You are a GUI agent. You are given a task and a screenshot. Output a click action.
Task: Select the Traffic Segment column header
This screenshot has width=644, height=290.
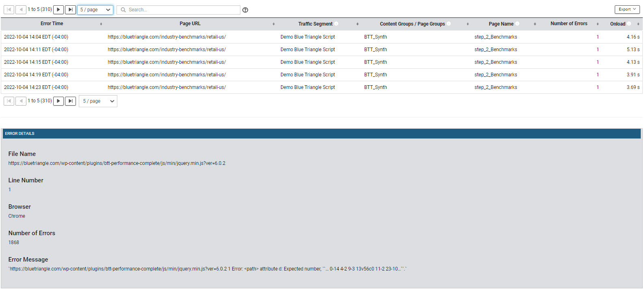tap(316, 24)
